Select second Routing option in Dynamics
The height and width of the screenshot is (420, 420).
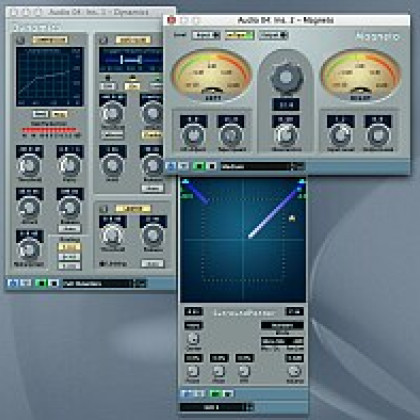coord(69,257)
